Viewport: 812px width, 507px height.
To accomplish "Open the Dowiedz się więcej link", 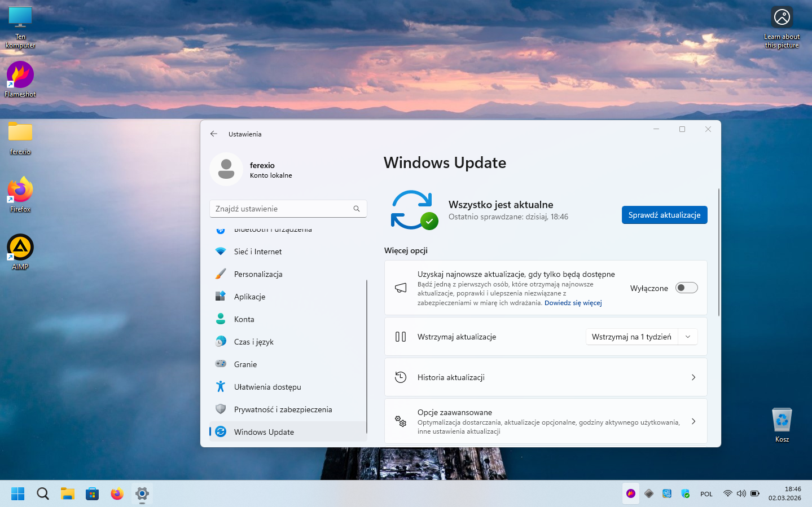I will click(x=573, y=303).
